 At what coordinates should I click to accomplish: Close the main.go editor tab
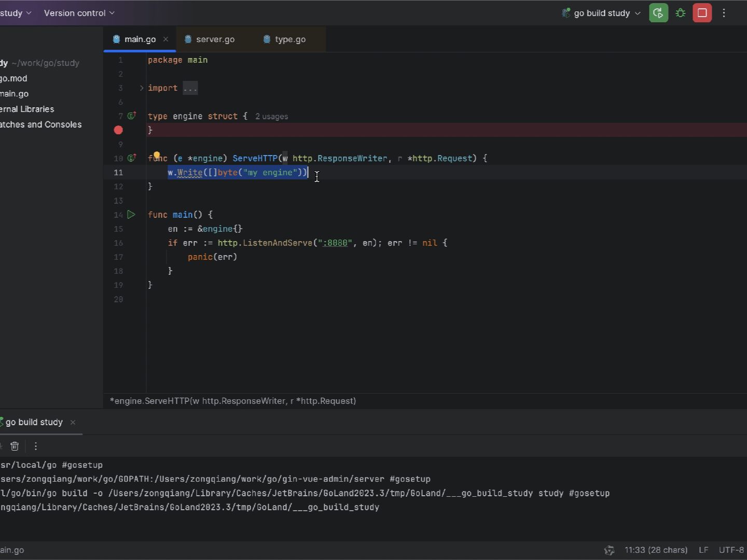click(165, 39)
